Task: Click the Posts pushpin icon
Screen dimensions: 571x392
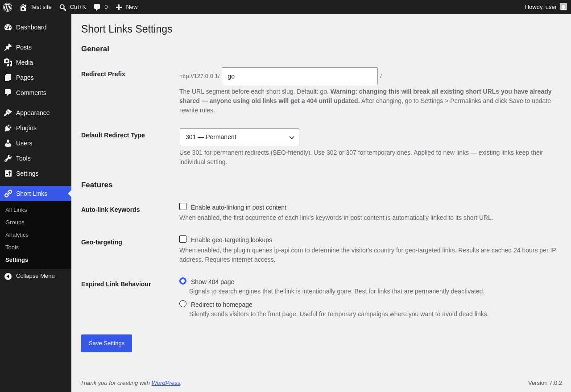Action: (8, 47)
